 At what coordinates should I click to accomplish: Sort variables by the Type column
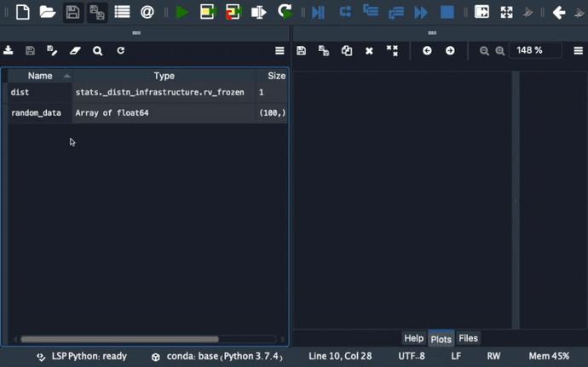164,76
